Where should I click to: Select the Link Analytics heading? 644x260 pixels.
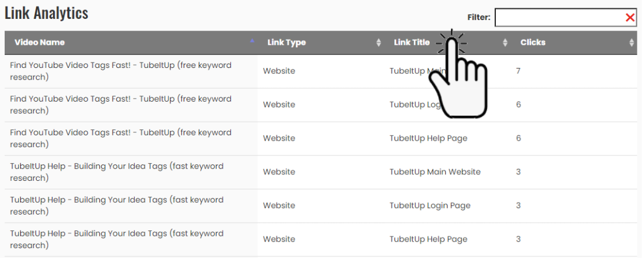point(47,13)
